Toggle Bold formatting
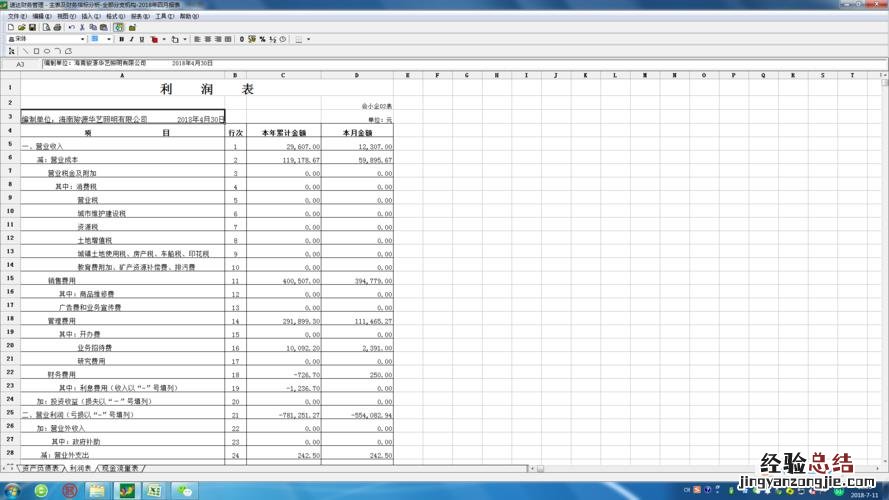 click(121, 39)
